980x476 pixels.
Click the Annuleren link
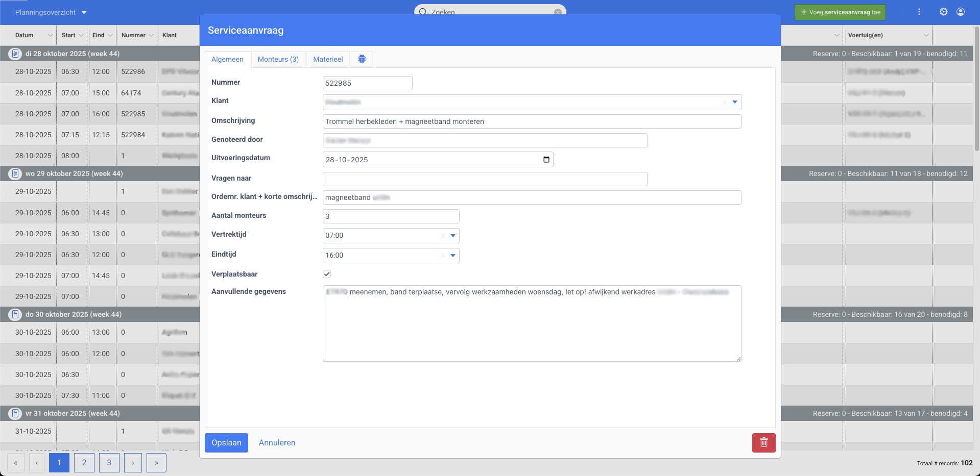click(277, 442)
